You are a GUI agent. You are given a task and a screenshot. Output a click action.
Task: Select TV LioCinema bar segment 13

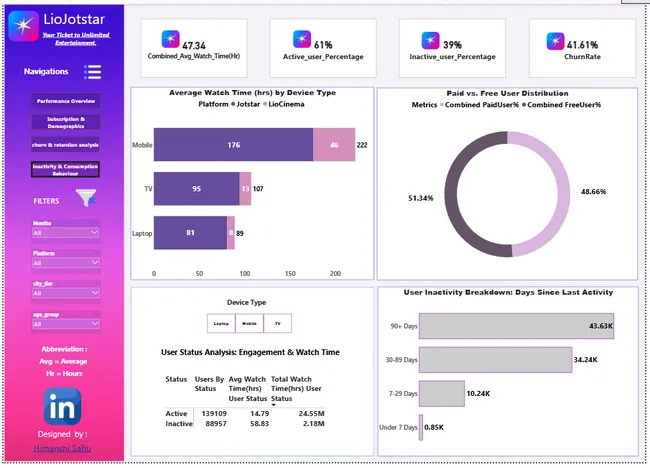[245, 189]
